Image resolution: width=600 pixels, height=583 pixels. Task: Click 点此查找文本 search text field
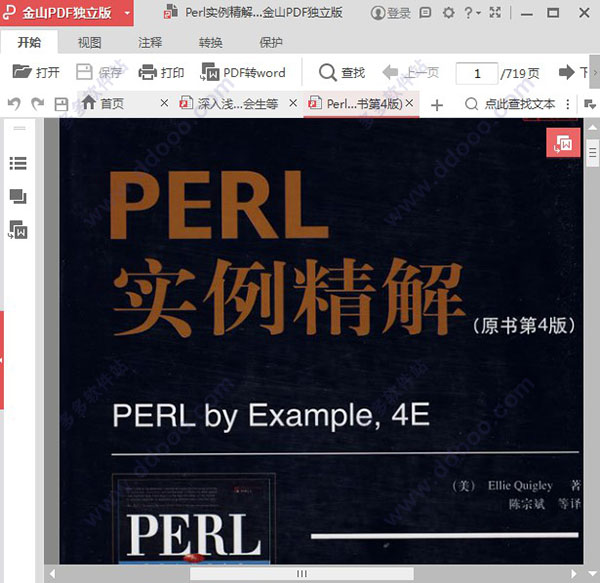click(x=510, y=104)
